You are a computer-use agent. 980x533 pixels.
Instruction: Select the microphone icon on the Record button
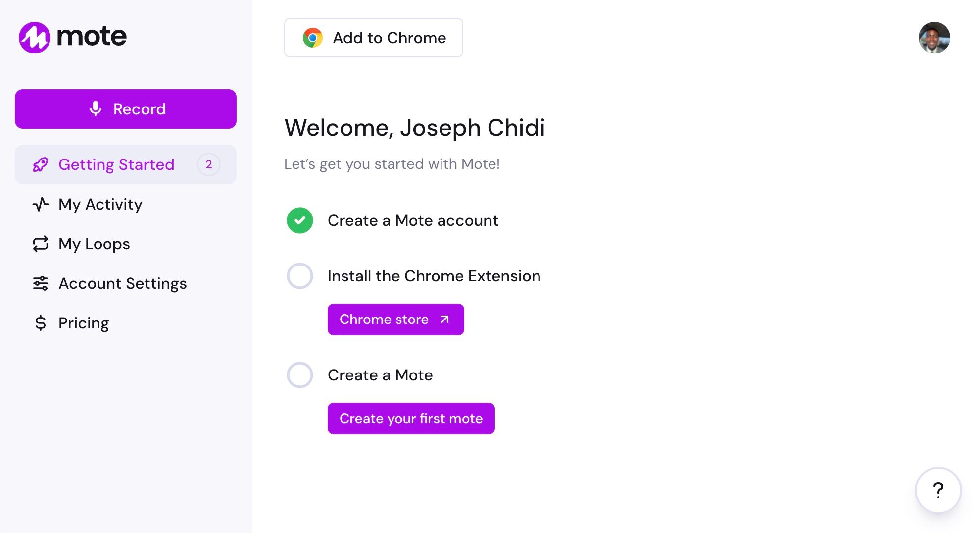[x=96, y=108]
